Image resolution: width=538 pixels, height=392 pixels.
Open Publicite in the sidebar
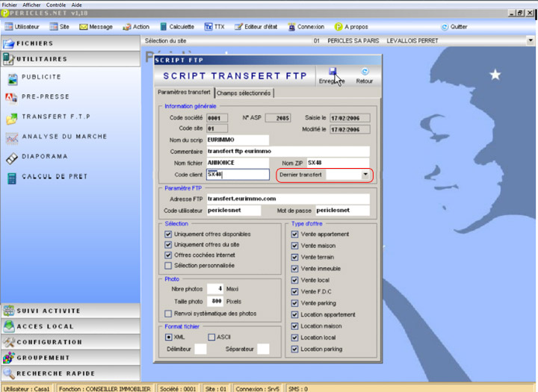(41, 77)
